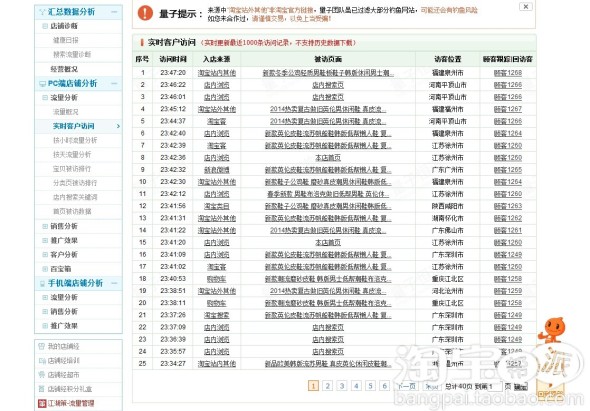Viewport: 590px width, 411px height.
Task: Open the 顾客1268 link in row 1
Action: pos(508,73)
